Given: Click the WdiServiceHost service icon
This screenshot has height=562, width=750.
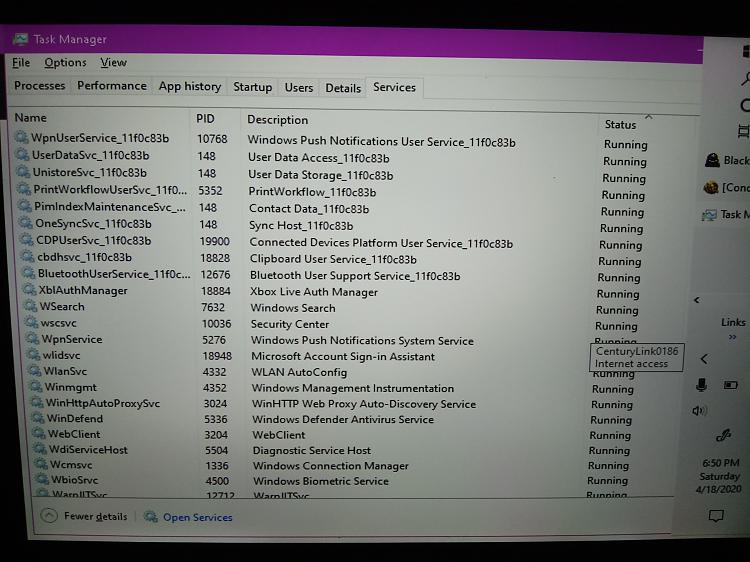Looking at the screenshot, I should click(41, 449).
